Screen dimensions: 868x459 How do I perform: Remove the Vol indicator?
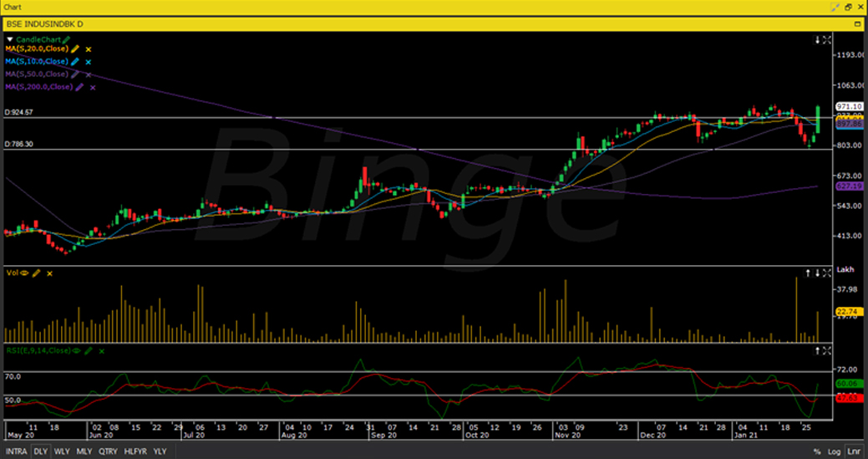(49, 273)
